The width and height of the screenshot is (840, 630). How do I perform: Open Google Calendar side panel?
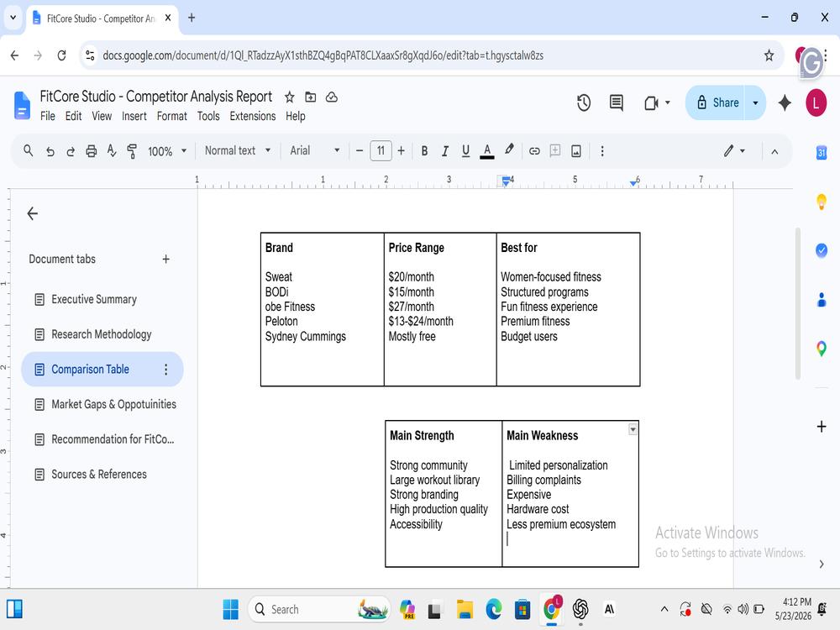click(822, 153)
